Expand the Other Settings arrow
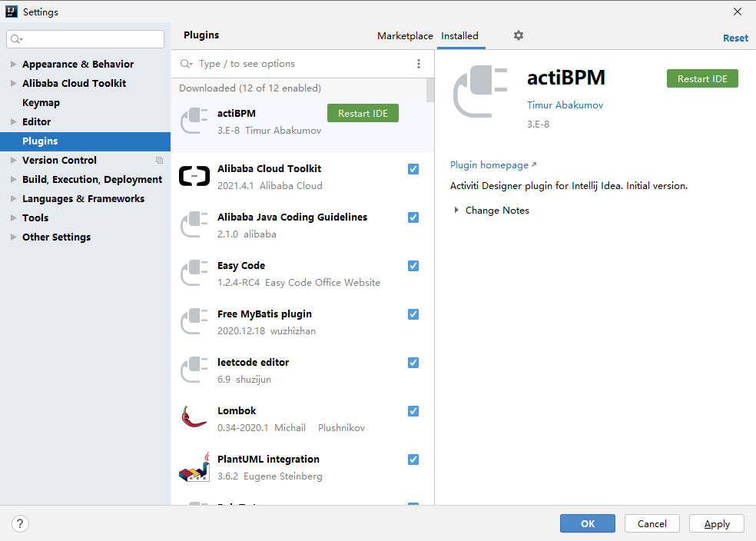 tap(14, 237)
